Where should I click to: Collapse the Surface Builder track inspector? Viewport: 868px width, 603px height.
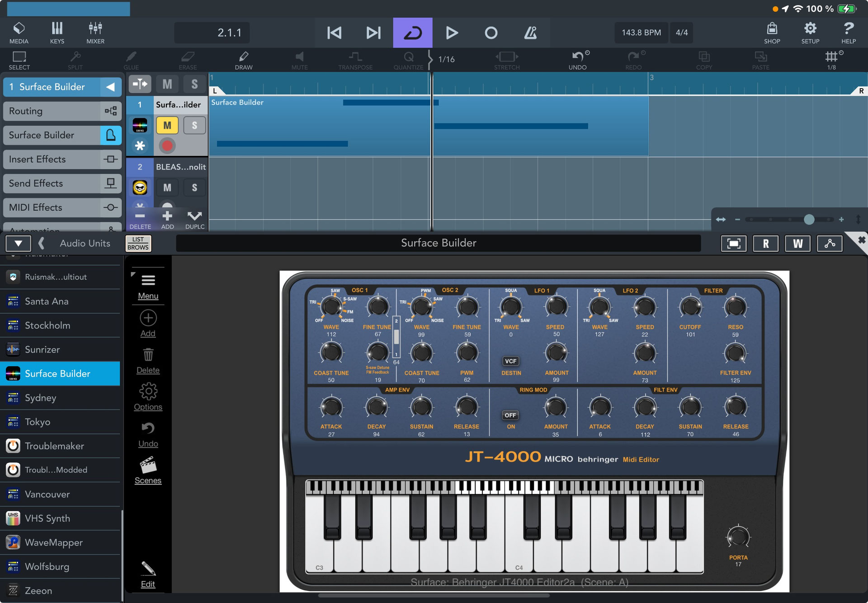[x=111, y=86]
